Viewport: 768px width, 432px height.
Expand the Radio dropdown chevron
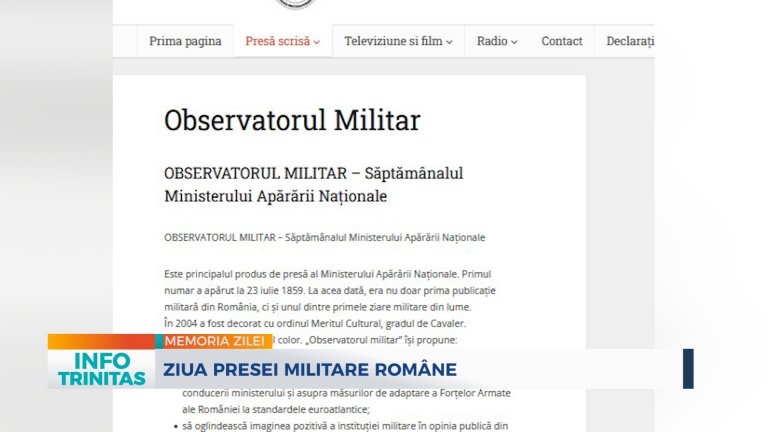coord(514,42)
